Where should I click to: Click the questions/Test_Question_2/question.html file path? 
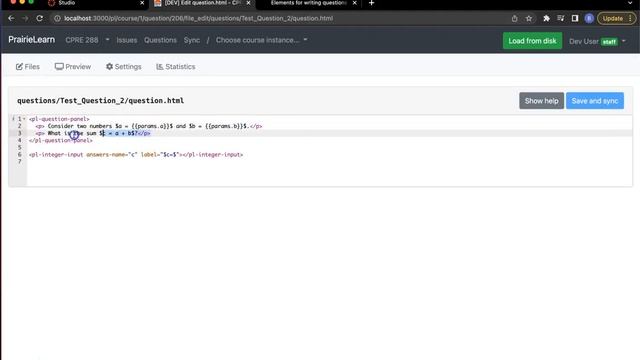[100, 100]
